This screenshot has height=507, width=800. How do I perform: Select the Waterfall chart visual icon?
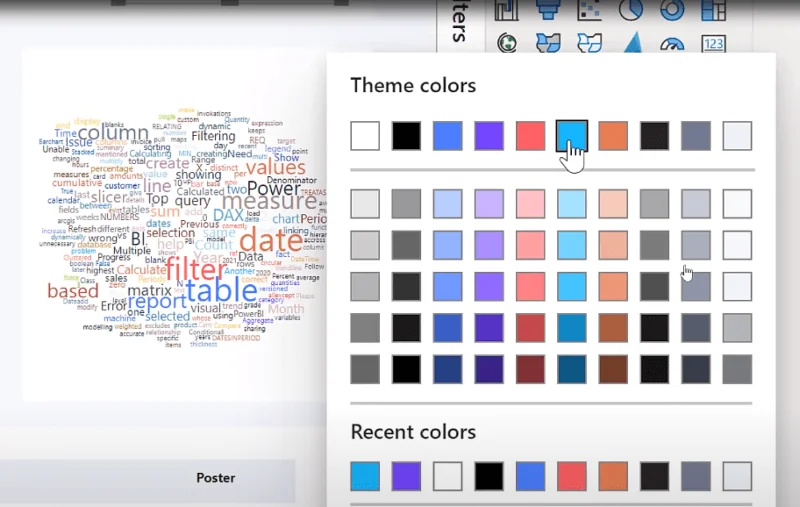(506, 9)
